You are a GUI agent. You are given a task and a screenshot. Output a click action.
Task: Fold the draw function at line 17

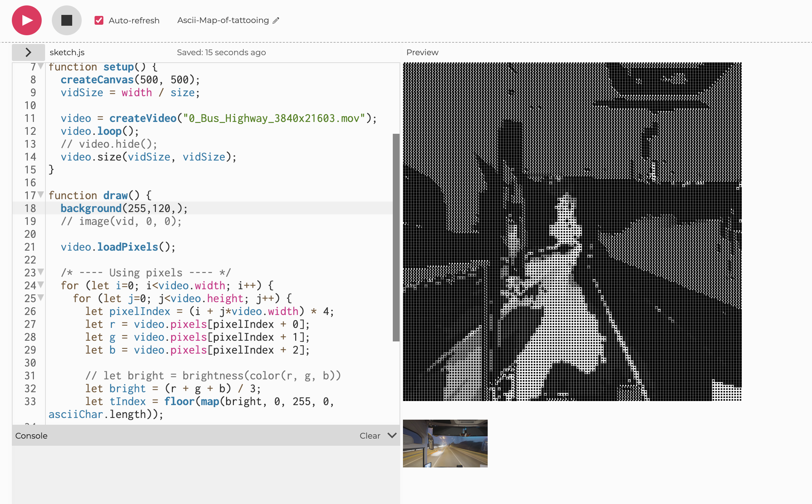click(41, 195)
